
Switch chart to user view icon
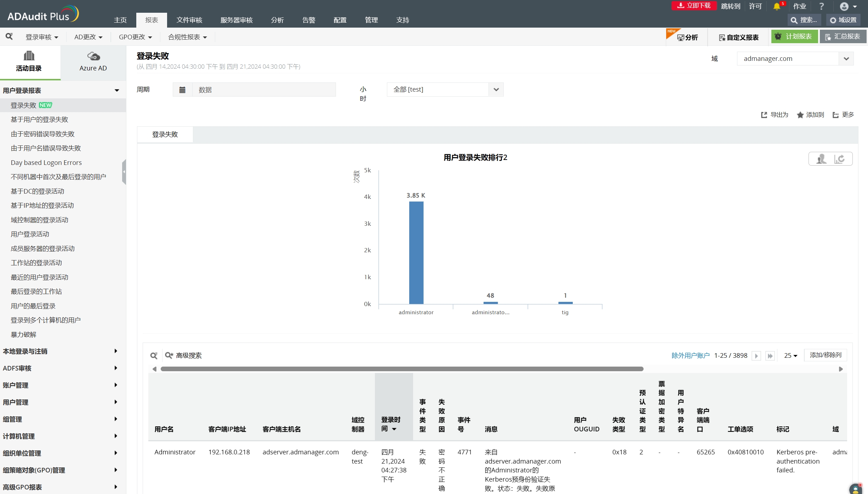click(821, 159)
